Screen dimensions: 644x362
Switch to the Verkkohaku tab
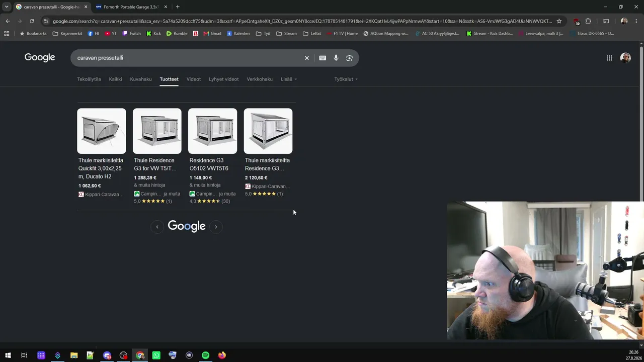click(x=260, y=79)
